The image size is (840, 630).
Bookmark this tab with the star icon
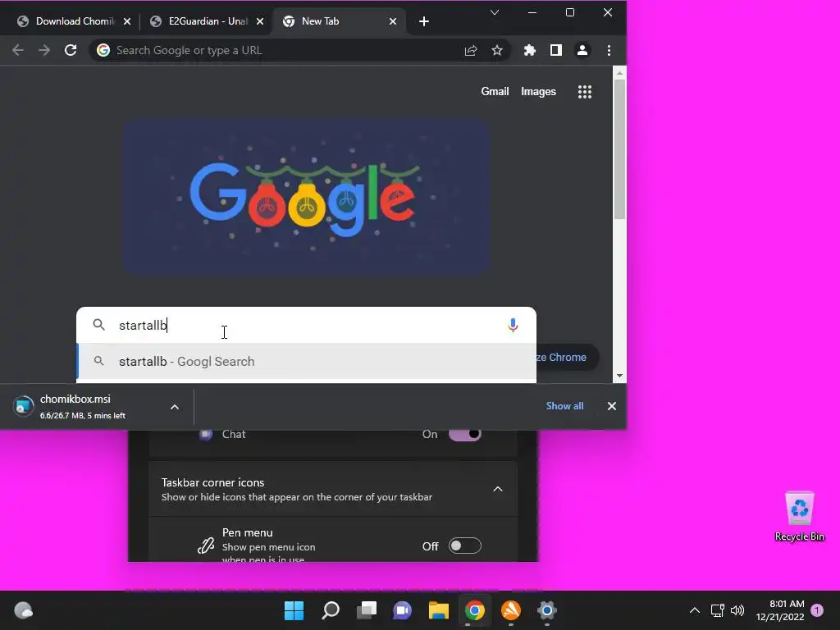coord(497,50)
